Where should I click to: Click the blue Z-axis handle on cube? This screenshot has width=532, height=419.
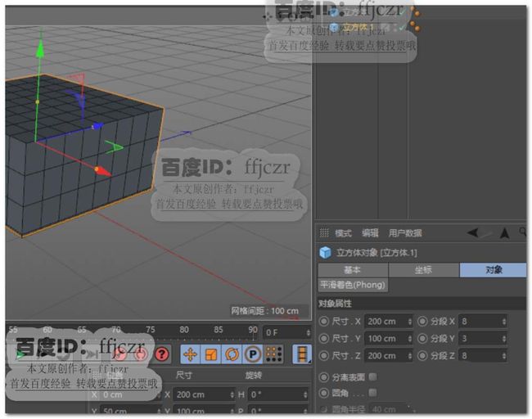coord(97,126)
